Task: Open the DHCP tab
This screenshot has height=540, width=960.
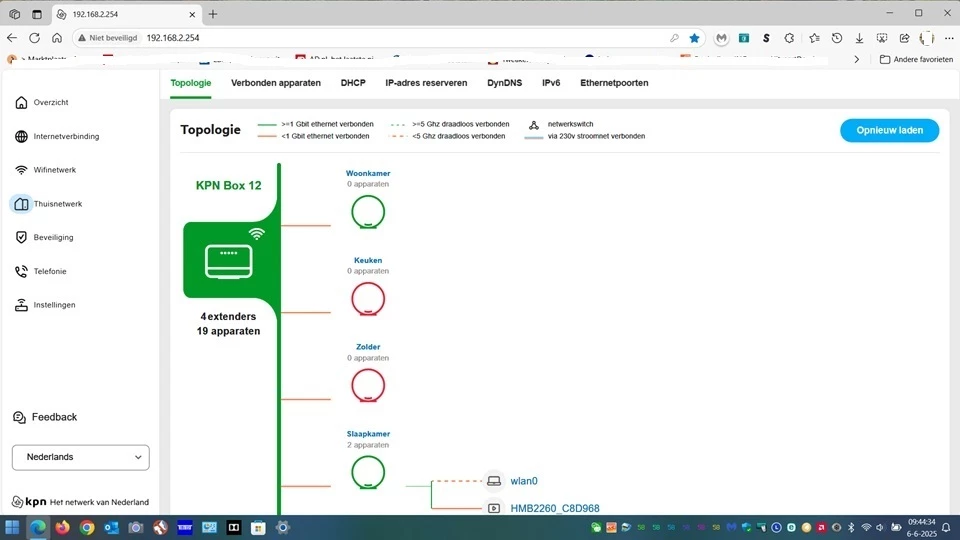Action: [x=353, y=83]
